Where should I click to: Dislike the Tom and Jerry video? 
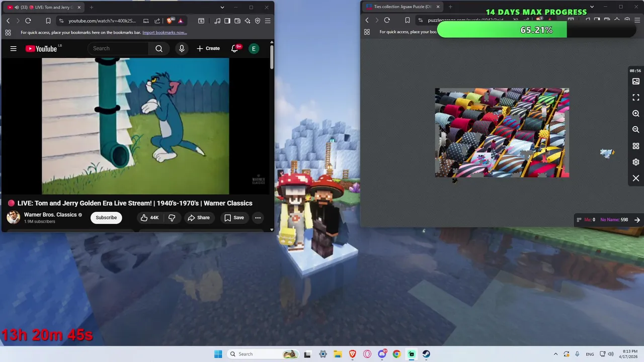(x=172, y=218)
